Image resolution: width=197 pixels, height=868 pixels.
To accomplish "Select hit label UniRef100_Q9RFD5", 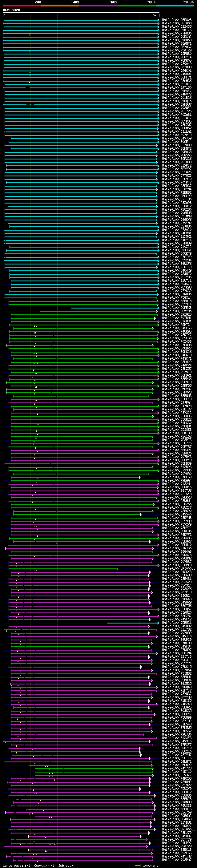I will point(176,386).
